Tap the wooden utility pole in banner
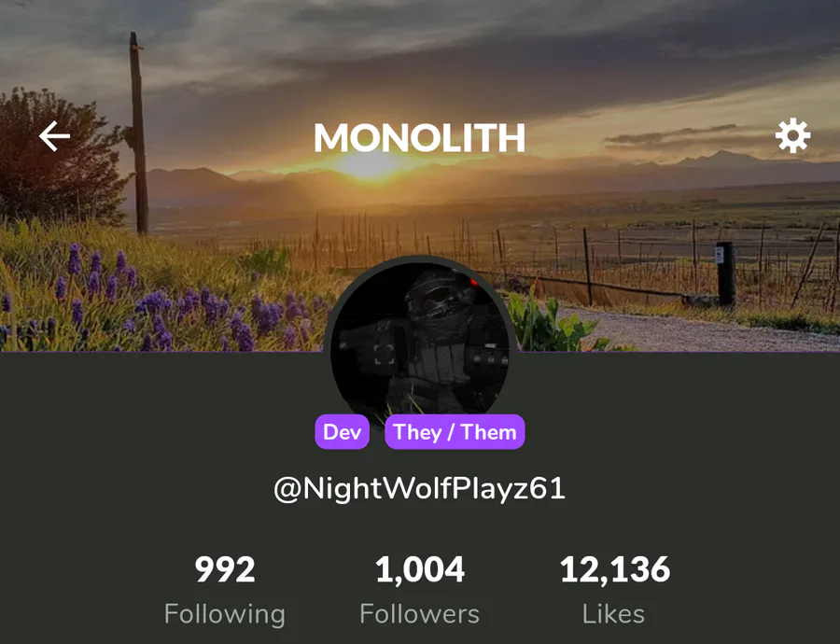This screenshot has height=644, width=840. pyautogui.click(x=139, y=134)
